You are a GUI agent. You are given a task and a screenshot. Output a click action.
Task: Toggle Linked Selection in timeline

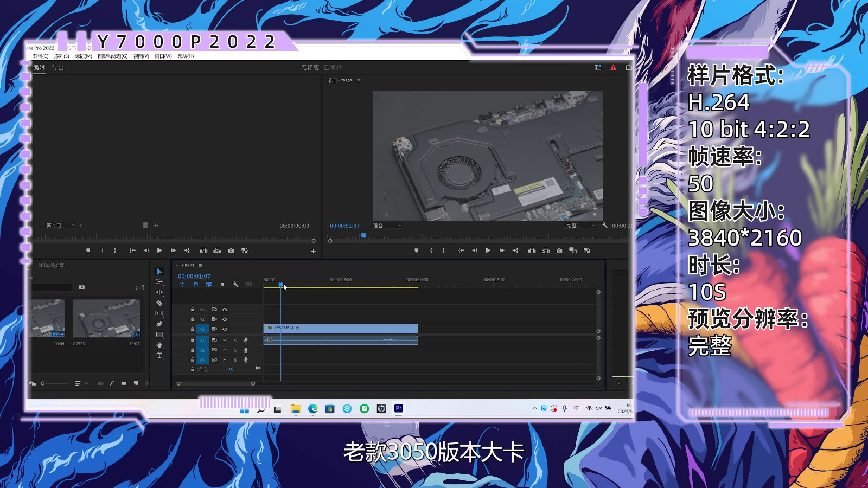tap(209, 284)
